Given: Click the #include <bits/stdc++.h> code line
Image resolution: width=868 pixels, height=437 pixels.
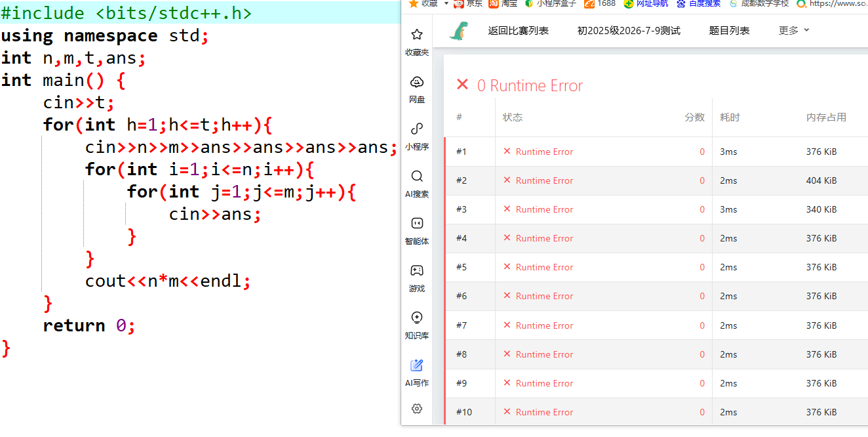Looking at the screenshot, I should point(127,13).
